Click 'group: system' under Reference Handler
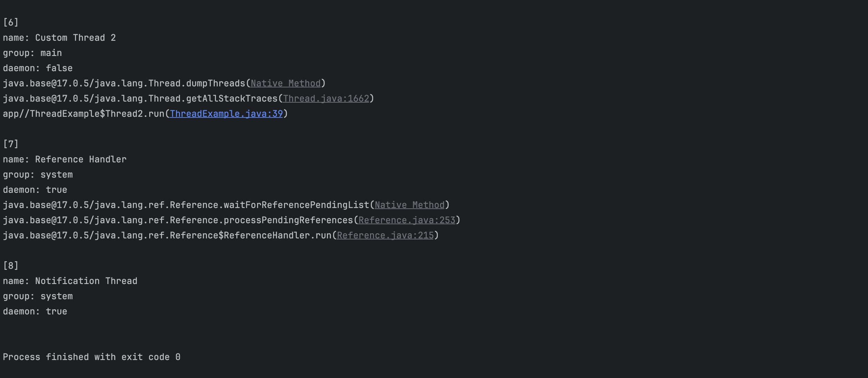This screenshot has height=378, width=868. pyautogui.click(x=38, y=174)
